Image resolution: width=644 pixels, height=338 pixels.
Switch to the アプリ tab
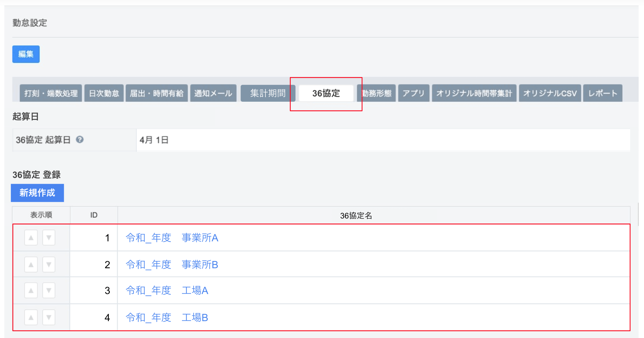[x=414, y=93]
